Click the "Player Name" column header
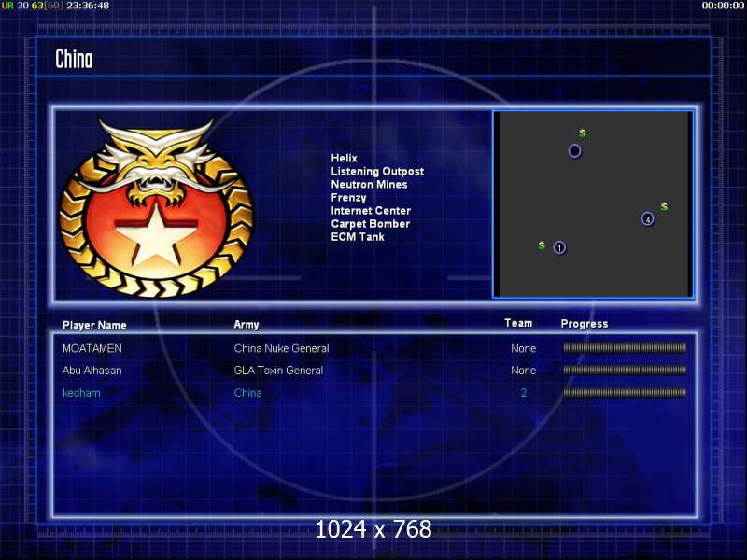747x560 pixels. 94,325
